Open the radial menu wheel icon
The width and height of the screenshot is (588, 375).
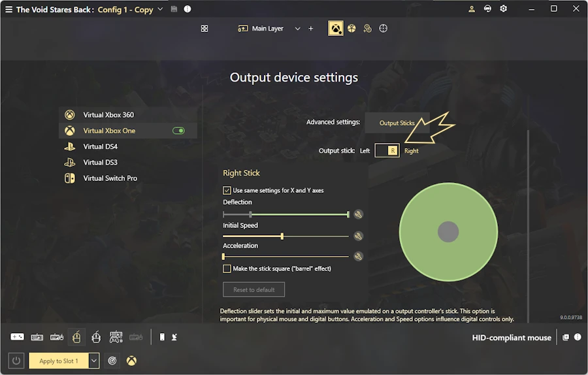[351, 29]
